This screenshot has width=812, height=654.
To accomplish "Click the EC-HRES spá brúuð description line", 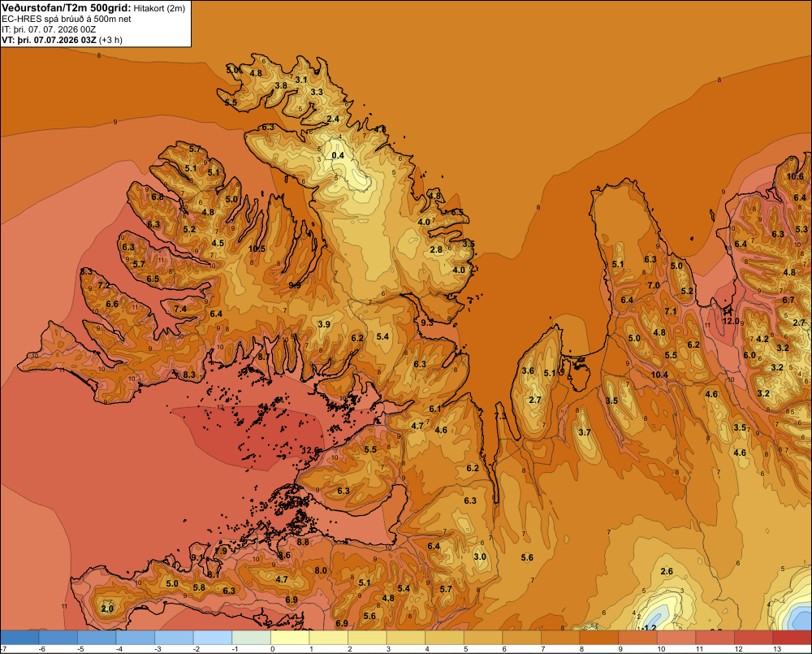I will click(67, 19).
